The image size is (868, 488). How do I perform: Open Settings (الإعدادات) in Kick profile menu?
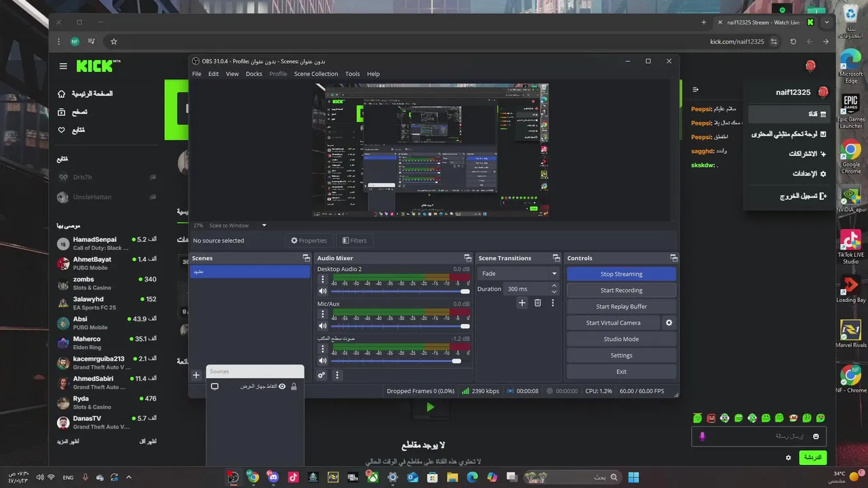point(809,174)
